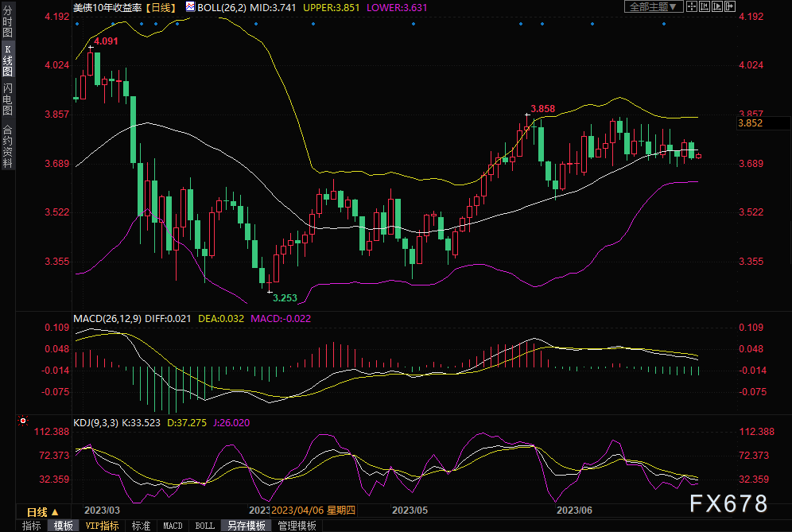Click the 管理模板 button
This screenshot has width=792, height=532.
[297, 526]
